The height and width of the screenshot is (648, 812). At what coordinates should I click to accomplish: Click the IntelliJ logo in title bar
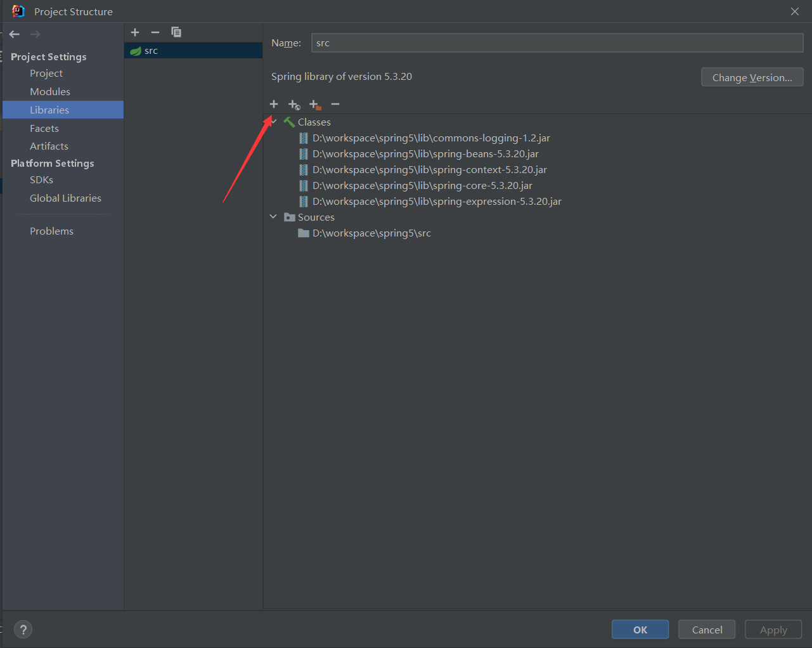coord(18,11)
